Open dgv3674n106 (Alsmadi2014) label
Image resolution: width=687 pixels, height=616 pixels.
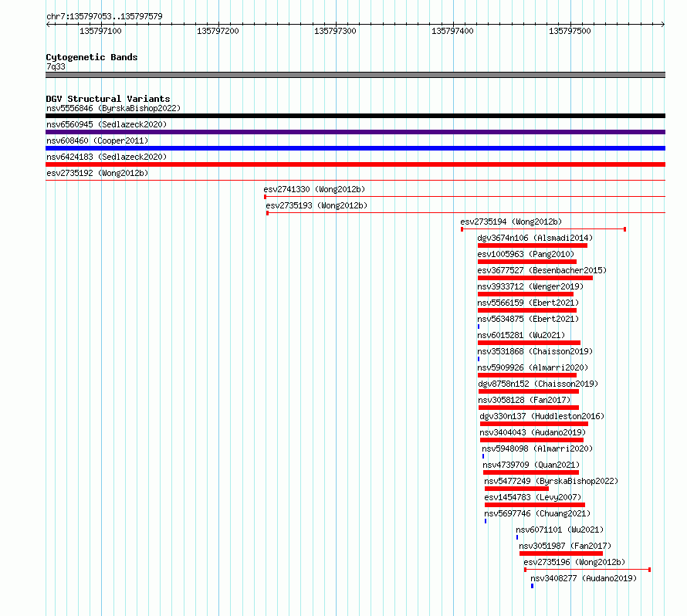[535, 238]
